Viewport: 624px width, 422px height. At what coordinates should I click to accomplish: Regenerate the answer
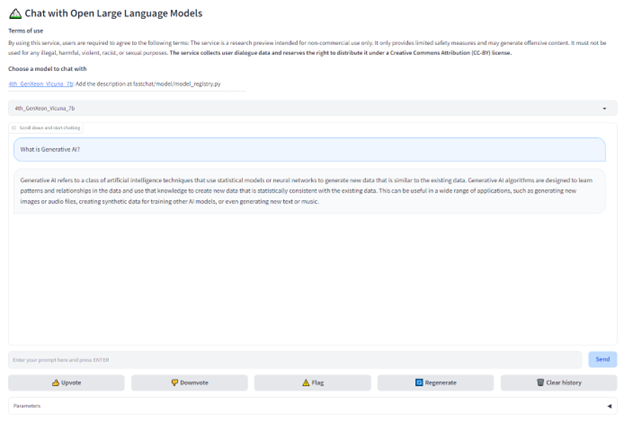(435, 383)
